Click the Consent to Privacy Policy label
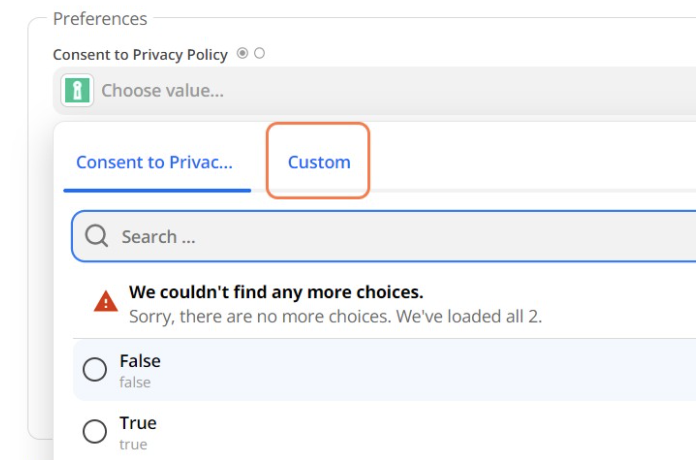The width and height of the screenshot is (696, 460). (140, 55)
